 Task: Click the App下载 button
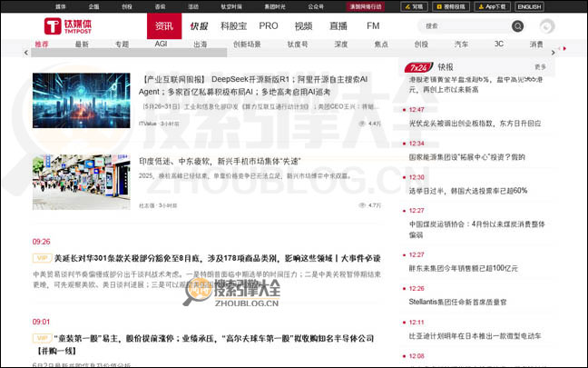click(493, 6)
